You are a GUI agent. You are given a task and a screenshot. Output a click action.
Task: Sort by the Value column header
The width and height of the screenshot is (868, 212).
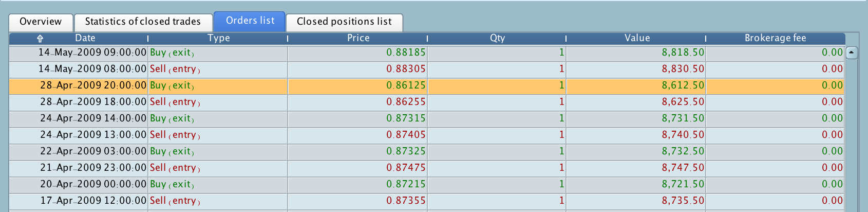click(x=637, y=38)
